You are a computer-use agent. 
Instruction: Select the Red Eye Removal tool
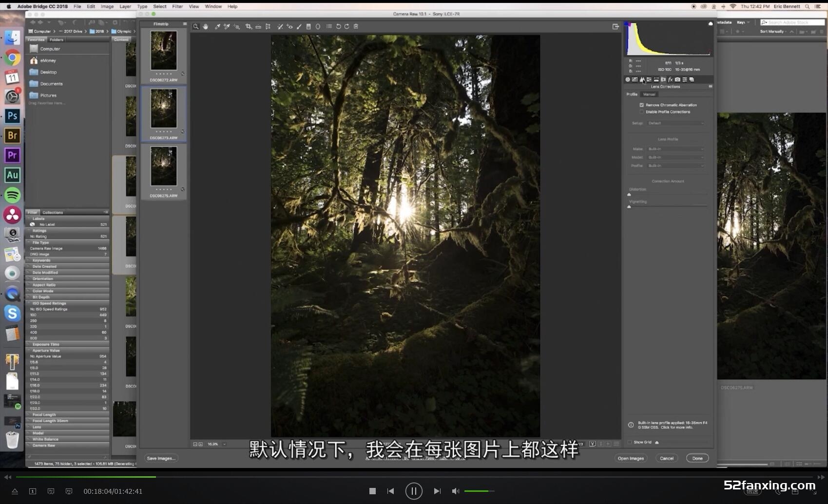pos(289,27)
